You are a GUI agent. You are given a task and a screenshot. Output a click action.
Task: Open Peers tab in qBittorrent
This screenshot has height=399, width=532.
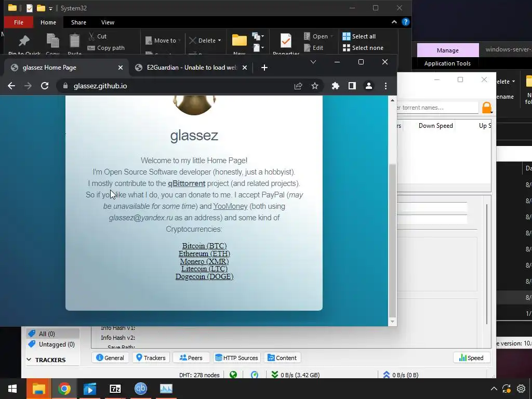point(191,358)
